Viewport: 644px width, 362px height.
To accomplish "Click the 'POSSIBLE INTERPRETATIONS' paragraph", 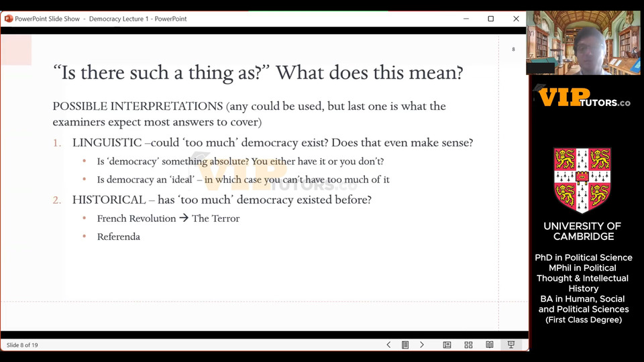I will click(250, 114).
